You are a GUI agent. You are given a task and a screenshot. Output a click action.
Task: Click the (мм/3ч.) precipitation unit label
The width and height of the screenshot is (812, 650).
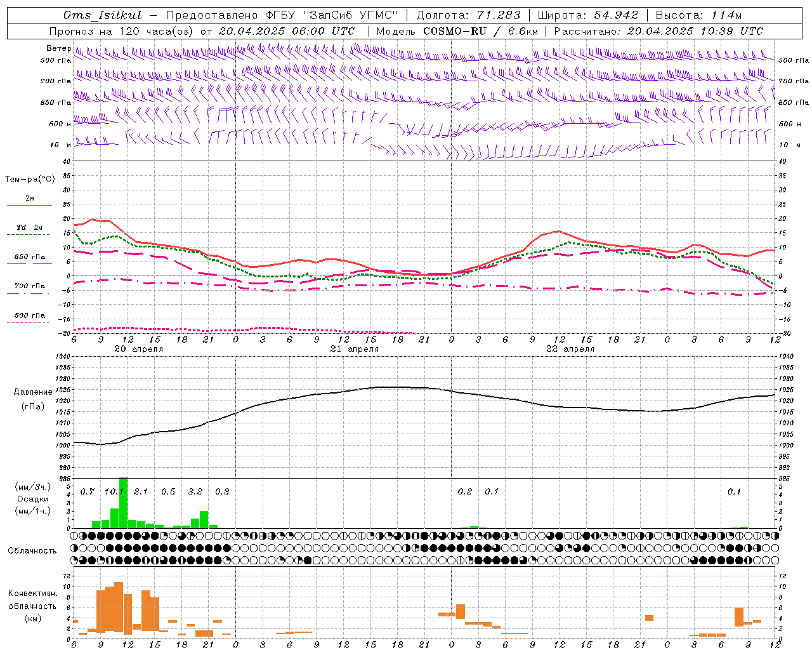(x=32, y=487)
